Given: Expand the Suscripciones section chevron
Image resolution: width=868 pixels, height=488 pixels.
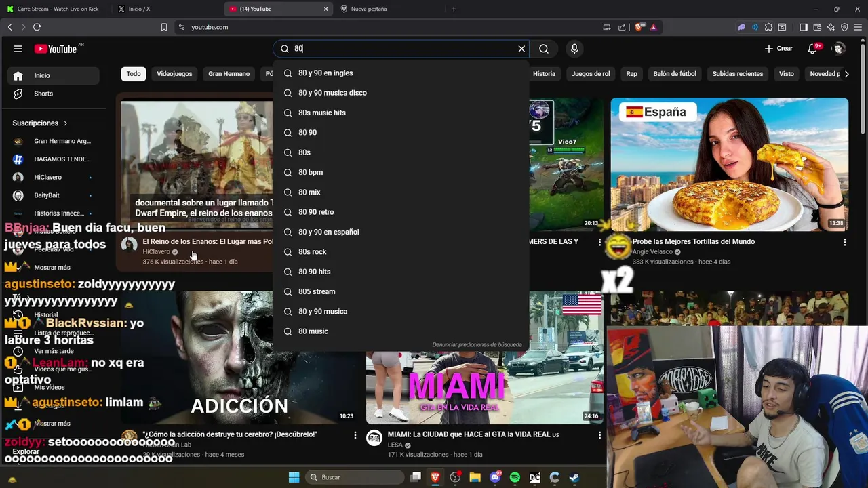Looking at the screenshot, I should pos(66,123).
